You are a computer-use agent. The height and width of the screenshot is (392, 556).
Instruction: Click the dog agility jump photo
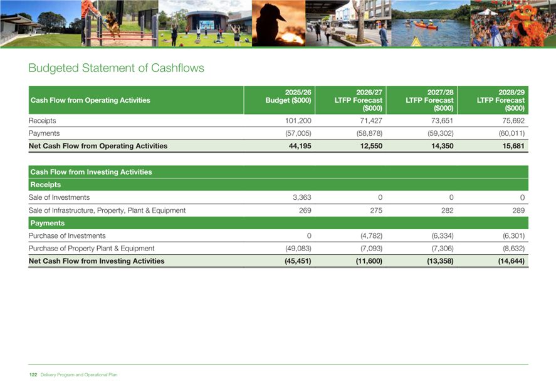pos(120,23)
